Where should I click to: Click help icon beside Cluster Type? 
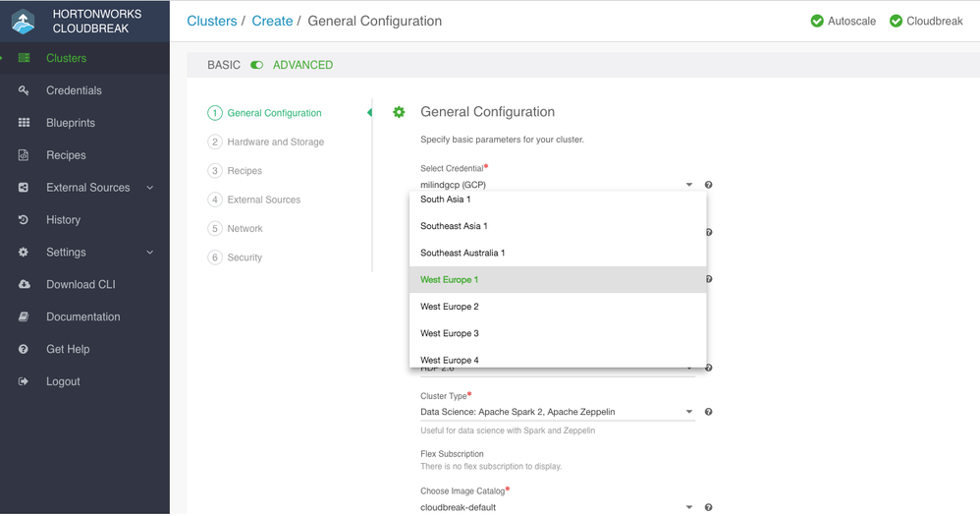[709, 412]
